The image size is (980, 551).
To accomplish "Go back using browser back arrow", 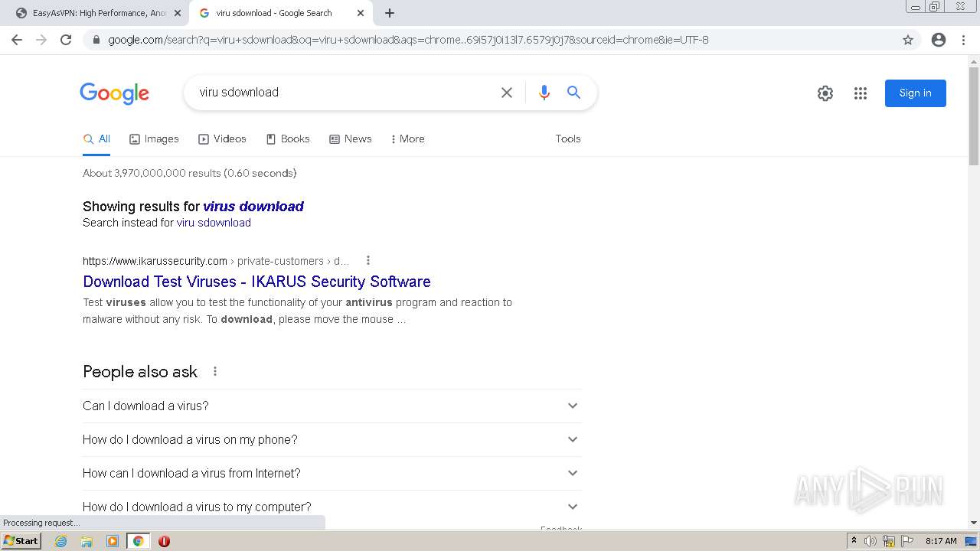I will click(17, 40).
